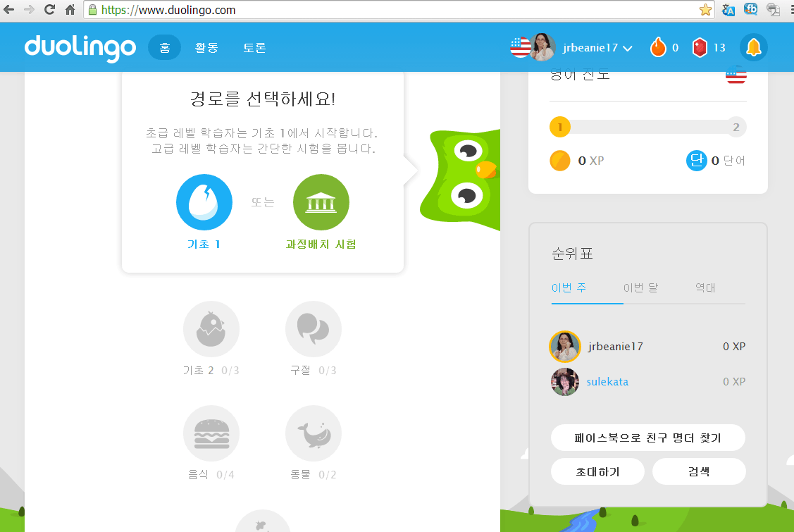794x532 pixels.
Task: Click the US flag language icon in header
Action: [x=520, y=48]
